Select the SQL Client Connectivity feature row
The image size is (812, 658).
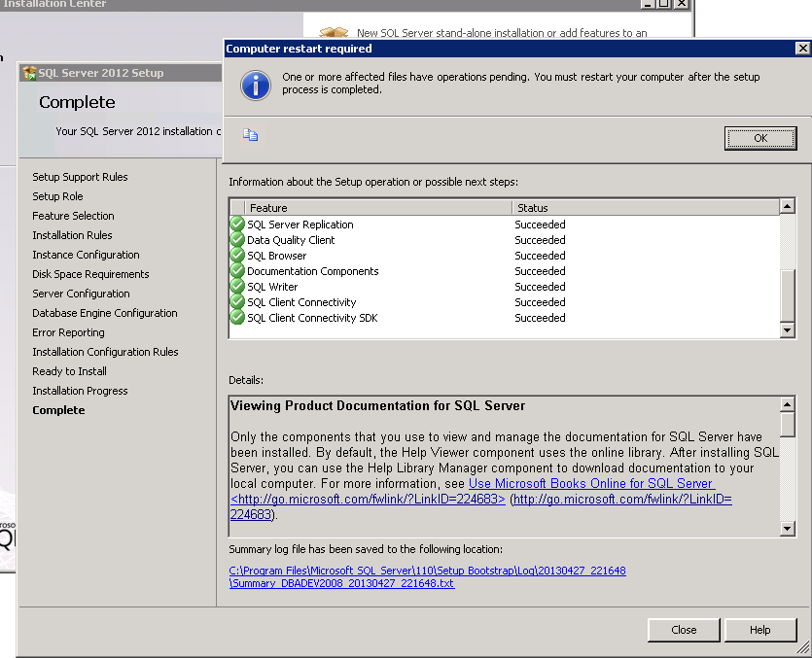(x=505, y=302)
